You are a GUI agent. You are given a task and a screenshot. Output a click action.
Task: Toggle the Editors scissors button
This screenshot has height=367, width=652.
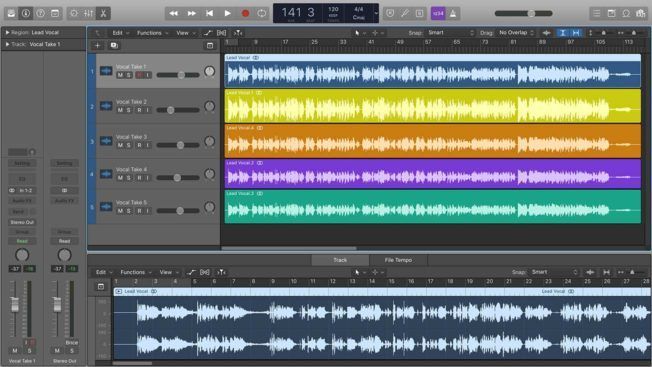(103, 13)
